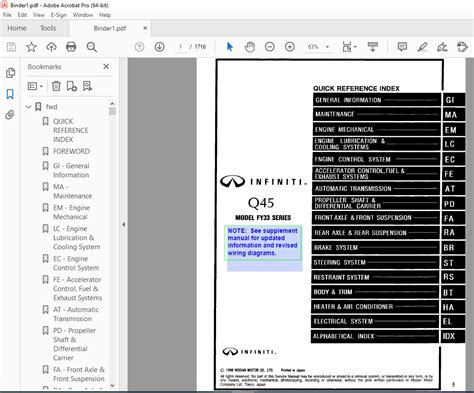474x393 pixels.
Task: Open the Add comment tool
Action: coord(402,47)
